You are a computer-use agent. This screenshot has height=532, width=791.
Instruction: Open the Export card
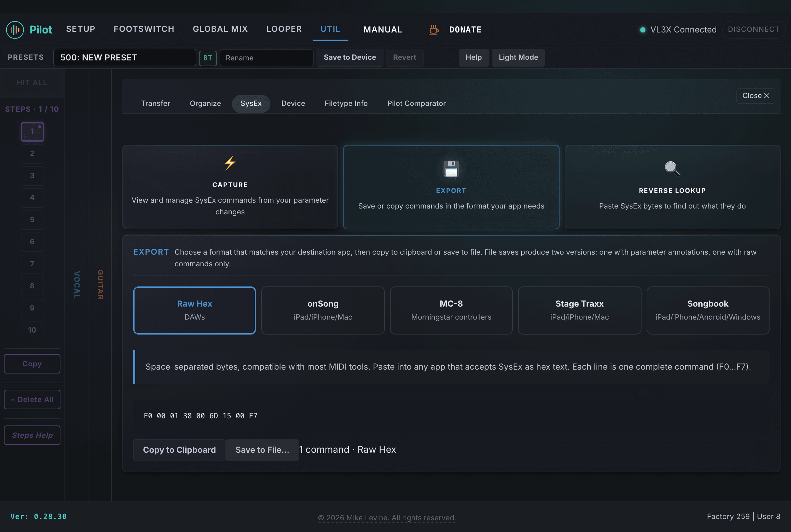[451, 187]
